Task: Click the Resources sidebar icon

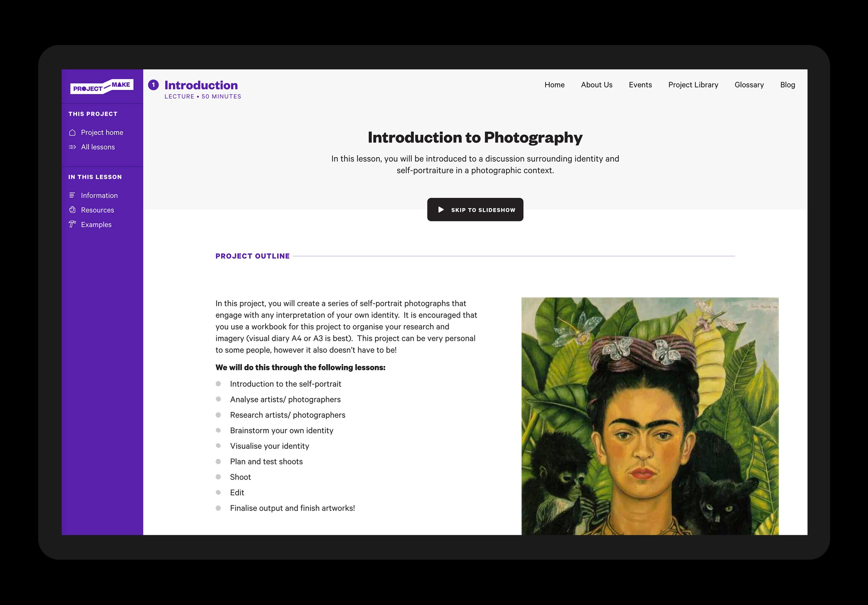Action: click(72, 210)
